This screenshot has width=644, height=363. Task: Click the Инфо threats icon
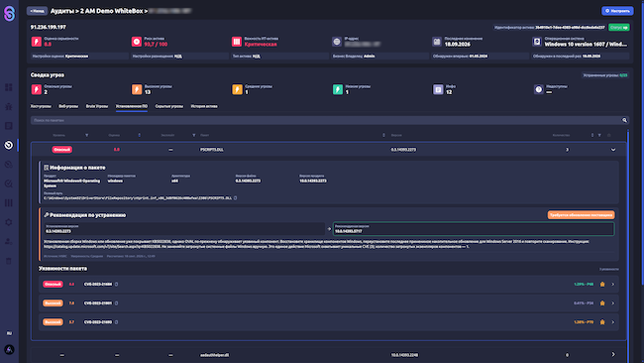coord(438,89)
